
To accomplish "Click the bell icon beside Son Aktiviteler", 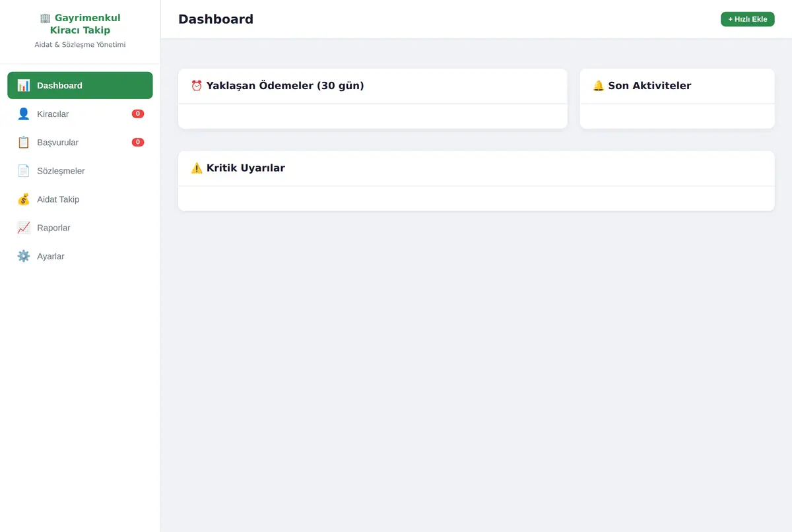I will [x=599, y=85].
